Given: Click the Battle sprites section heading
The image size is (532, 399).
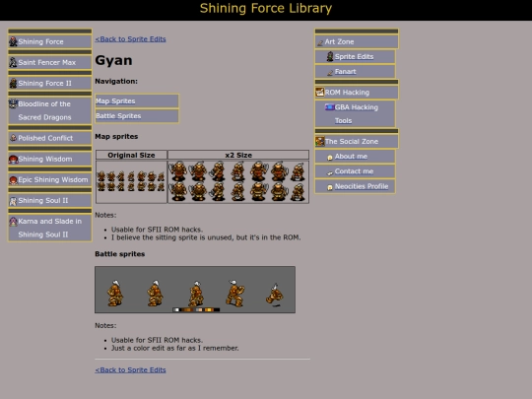Looking at the screenshot, I should (x=120, y=254).
